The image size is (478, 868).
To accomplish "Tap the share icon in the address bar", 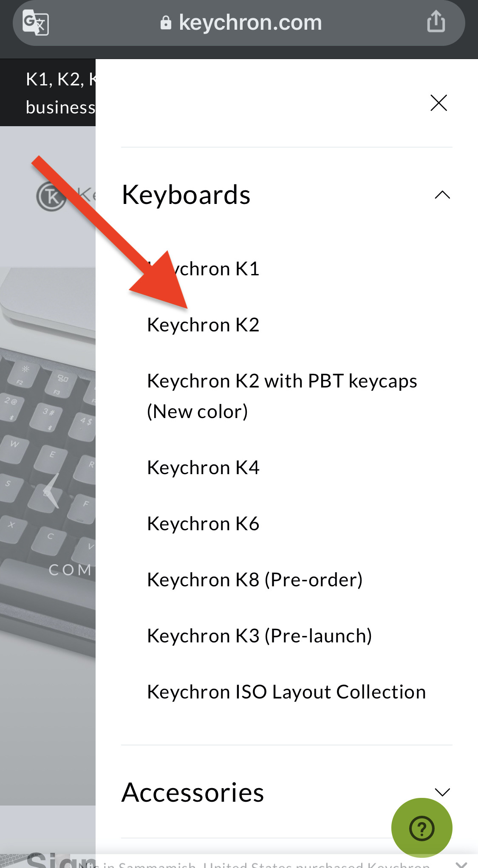I will coord(436,21).
